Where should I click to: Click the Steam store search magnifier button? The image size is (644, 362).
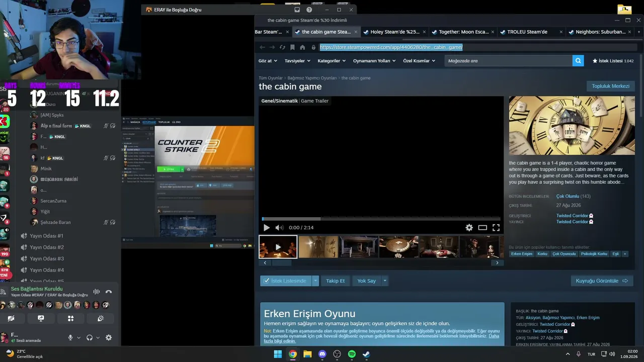[579, 61]
